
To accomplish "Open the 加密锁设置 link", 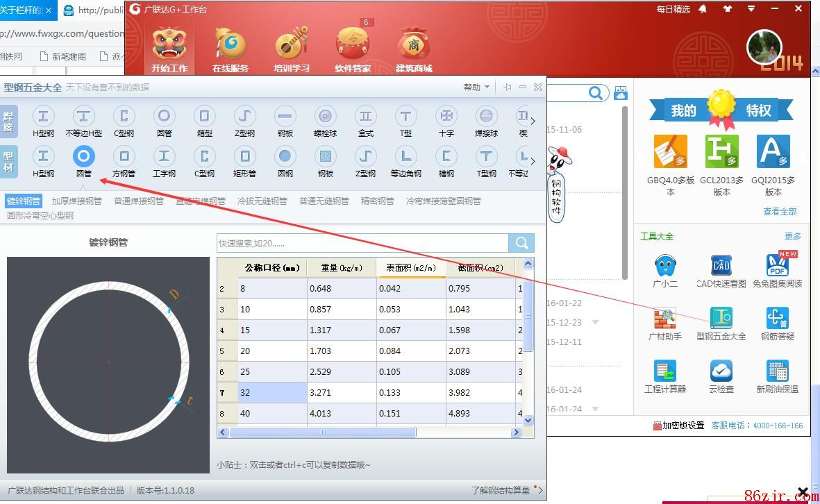I will click(x=678, y=425).
